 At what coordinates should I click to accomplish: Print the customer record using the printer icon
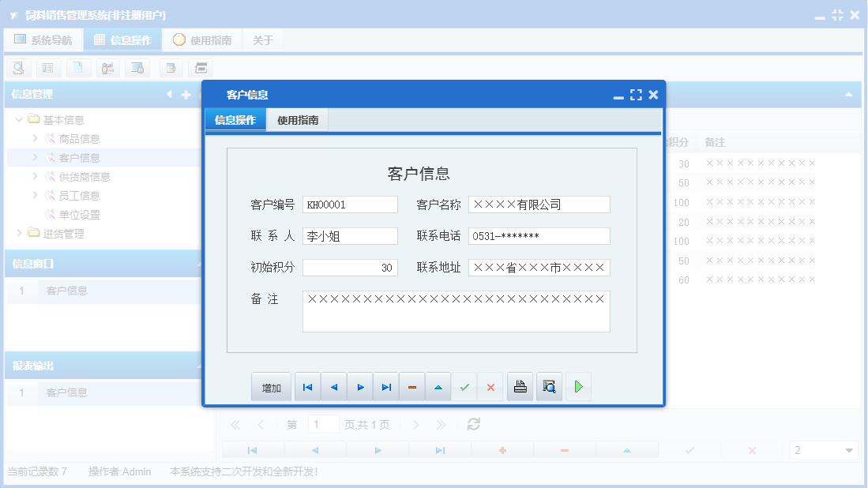click(x=520, y=386)
